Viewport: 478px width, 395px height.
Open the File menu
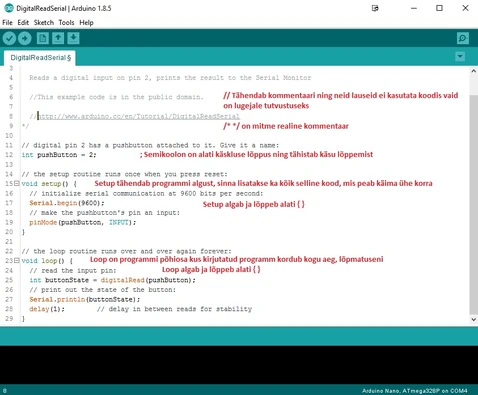click(7, 23)
